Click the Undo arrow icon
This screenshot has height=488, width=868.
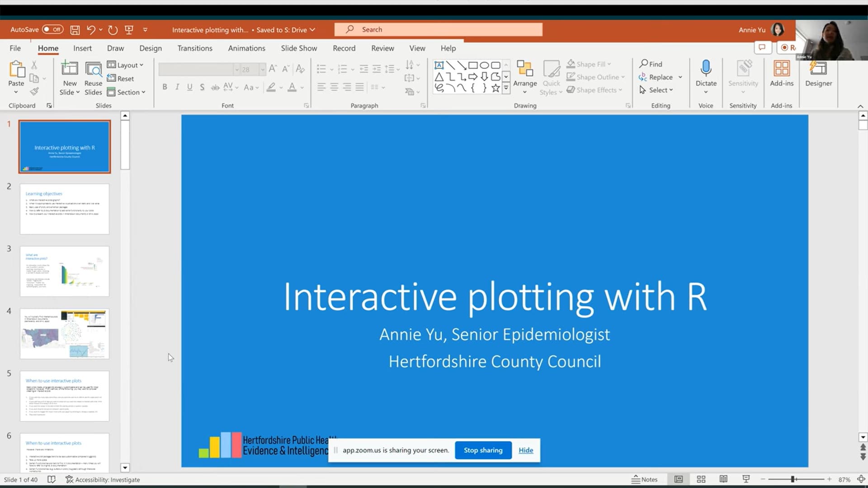[91, 30]
